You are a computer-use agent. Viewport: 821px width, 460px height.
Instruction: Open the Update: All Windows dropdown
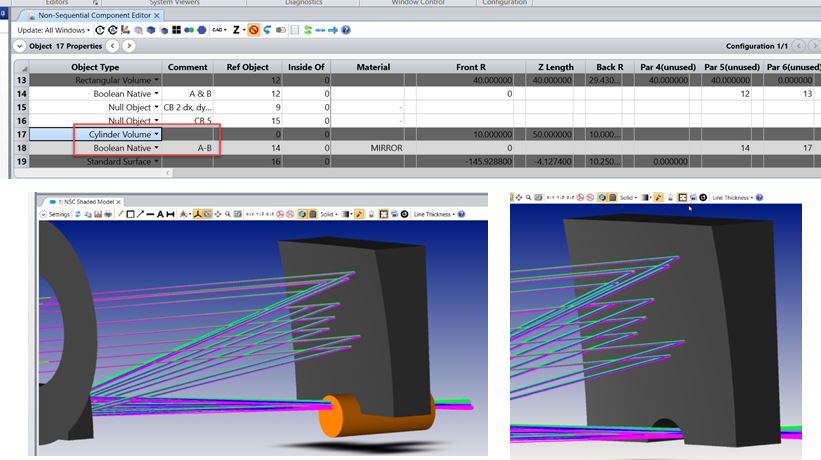(x=53, y=30)
